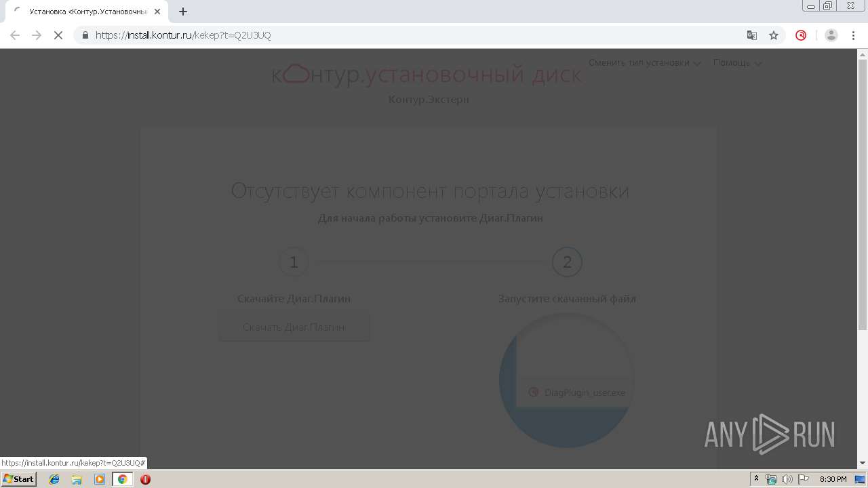868x488 pixels.
Task: Open network tray icon
Action: [771, 479]
